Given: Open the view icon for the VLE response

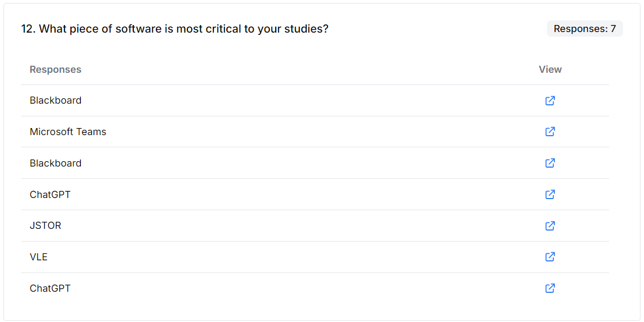Looking at the screenshot, I should (550, 257).
